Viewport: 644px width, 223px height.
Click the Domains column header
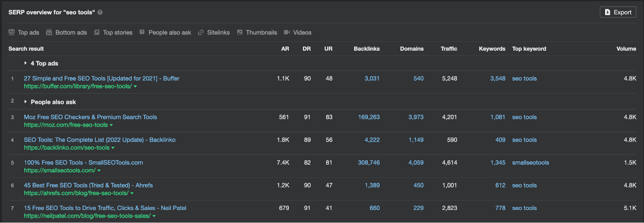412,49
